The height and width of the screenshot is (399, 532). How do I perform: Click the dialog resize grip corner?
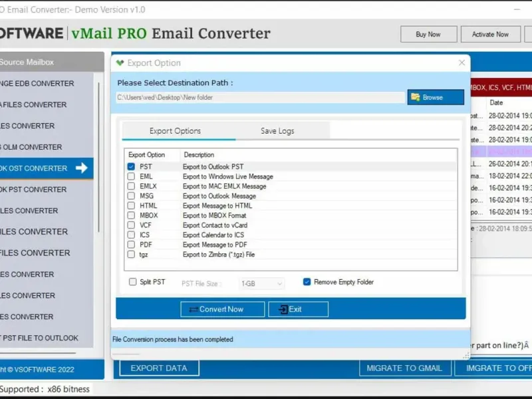(x=466, y=355)
